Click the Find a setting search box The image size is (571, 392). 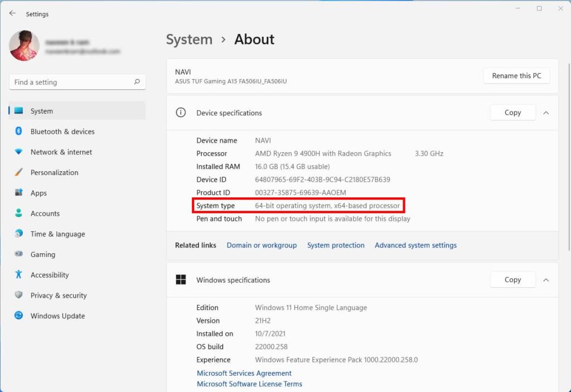72,82
